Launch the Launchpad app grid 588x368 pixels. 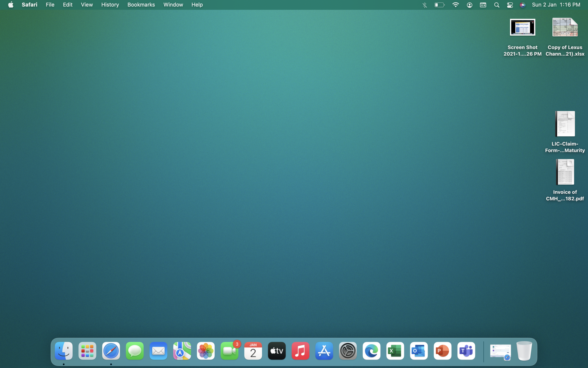coord(87,351)
